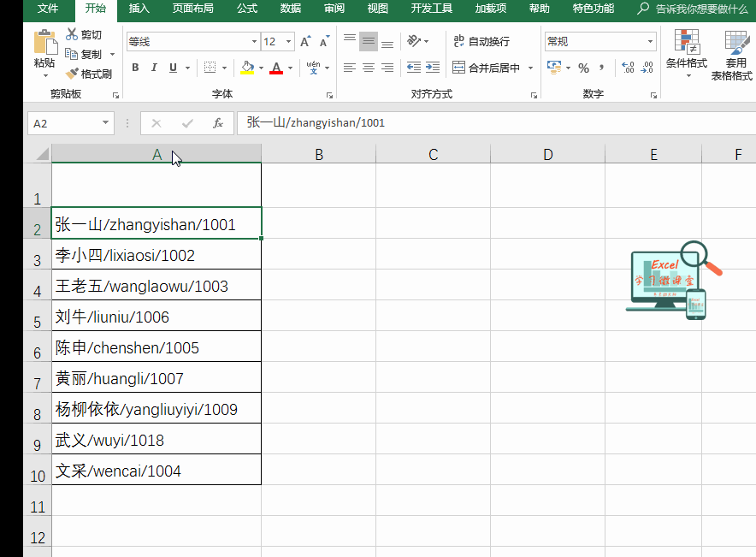Apply the red font color A
The height and width of the screenshot is (557, 756).
276,68
